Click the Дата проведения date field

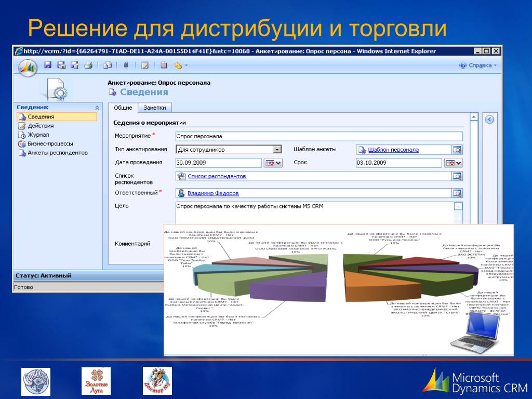pyautogui.click(x=218, y=163)
